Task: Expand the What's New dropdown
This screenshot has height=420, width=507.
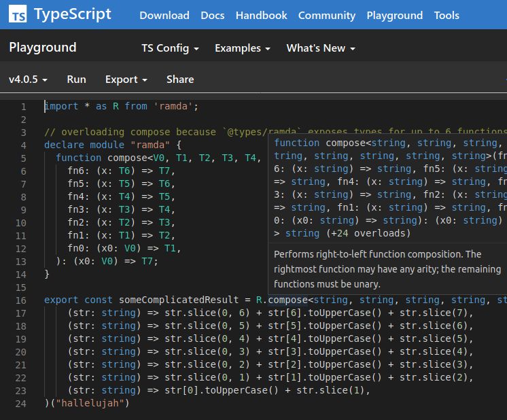Action: click(321, 48)
